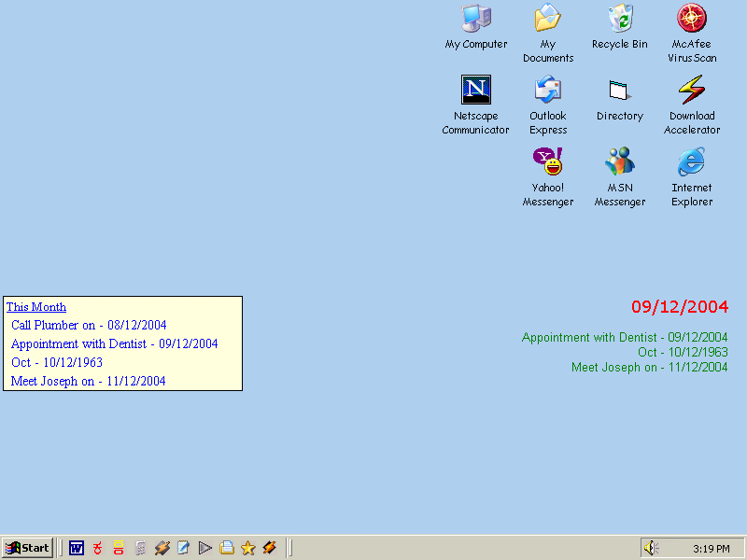The image size is (747, 560).
Task: Open MSN Messenger icon
Action: (x=620, y=162)
